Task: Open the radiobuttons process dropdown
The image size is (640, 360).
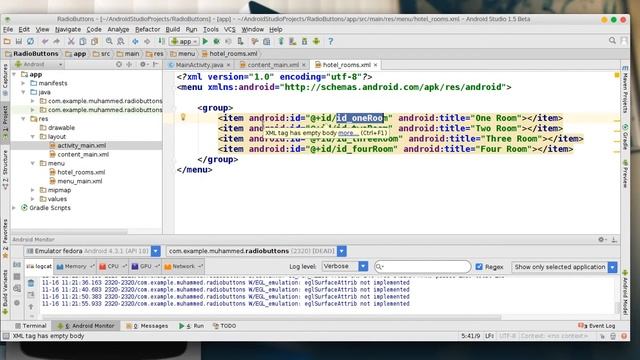Action: click(x=342, y=251)
